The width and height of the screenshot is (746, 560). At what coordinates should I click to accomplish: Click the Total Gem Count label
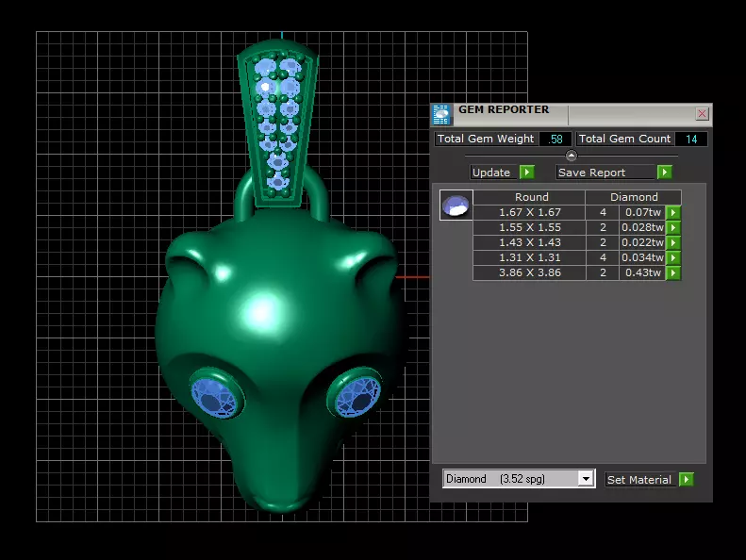click(624, 139)
